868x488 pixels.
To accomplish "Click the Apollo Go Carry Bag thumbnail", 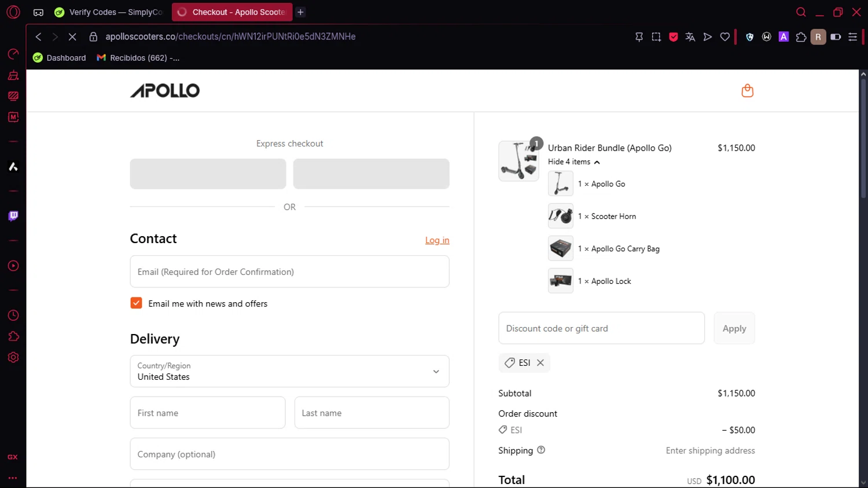I will tap(561, 248).
